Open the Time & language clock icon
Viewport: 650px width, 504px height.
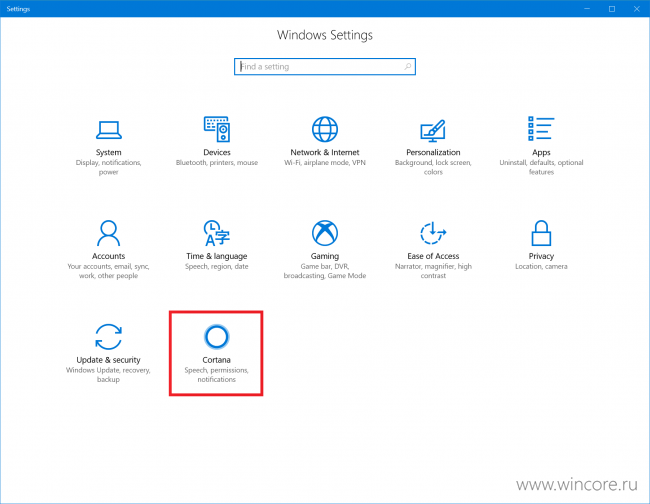[216, 233]
